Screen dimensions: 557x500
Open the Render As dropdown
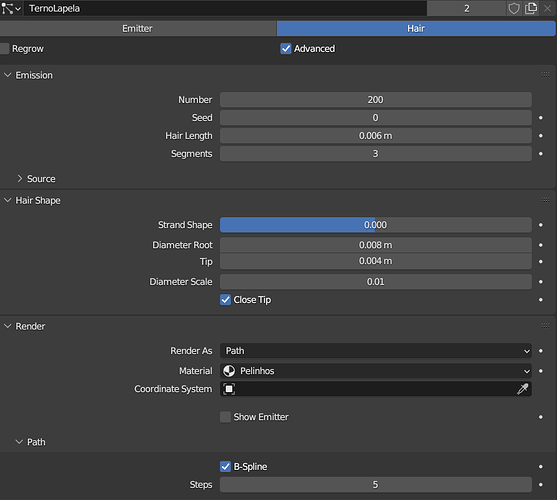coord(376,351)
